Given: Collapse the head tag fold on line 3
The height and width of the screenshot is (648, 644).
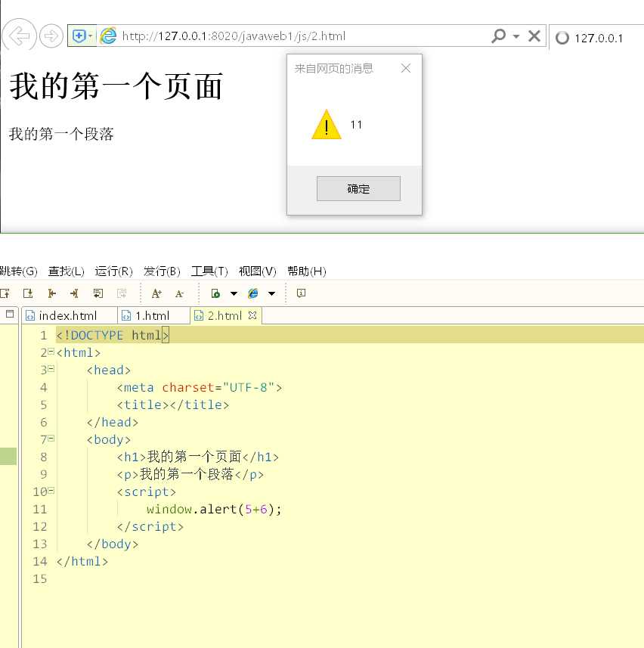Looking at the screenshot, I should point(51,369).
